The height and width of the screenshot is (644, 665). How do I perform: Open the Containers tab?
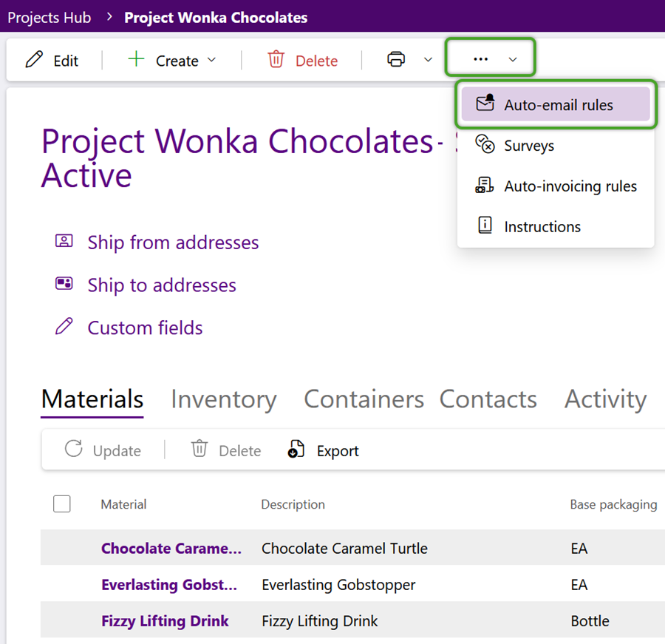click(364, 399)
